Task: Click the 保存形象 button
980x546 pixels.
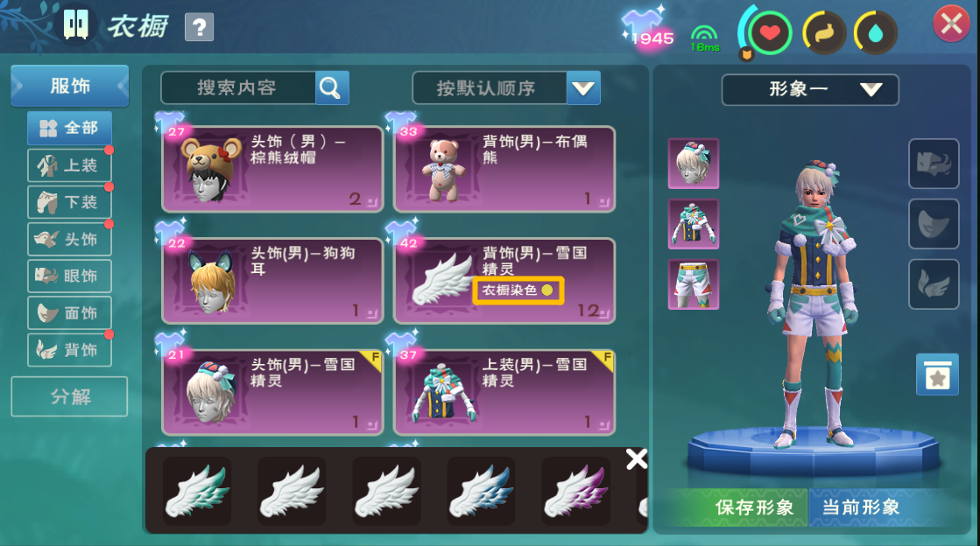Action: click(x=737, y=507)
